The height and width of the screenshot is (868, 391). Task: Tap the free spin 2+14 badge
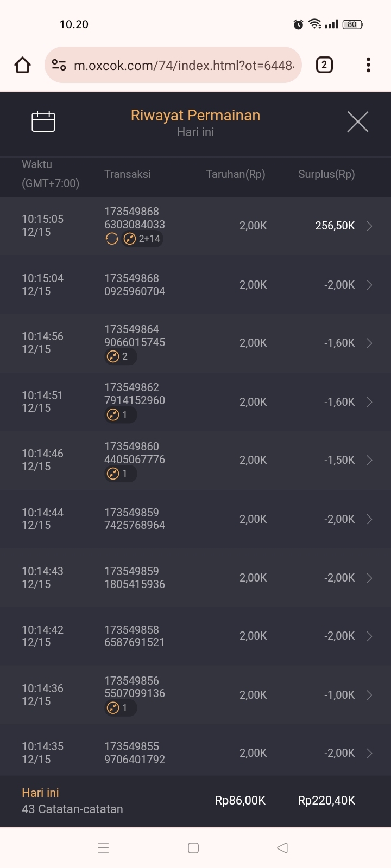tap(143, 239)
